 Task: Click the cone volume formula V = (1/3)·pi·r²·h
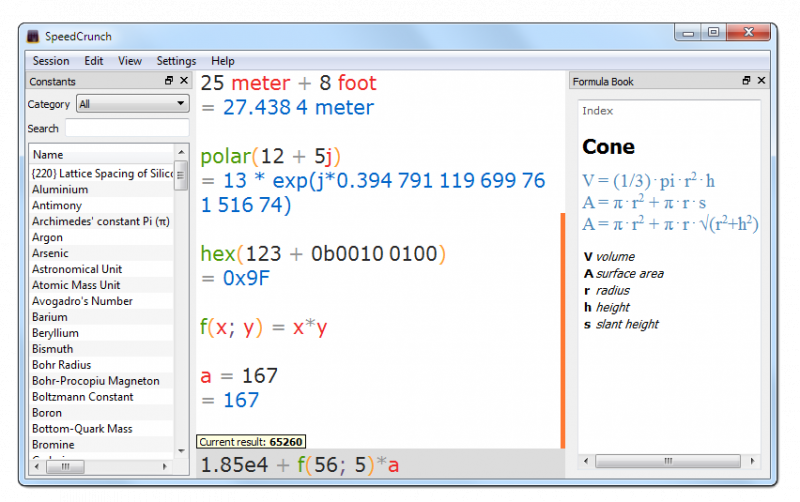click(x=648, y=181)
